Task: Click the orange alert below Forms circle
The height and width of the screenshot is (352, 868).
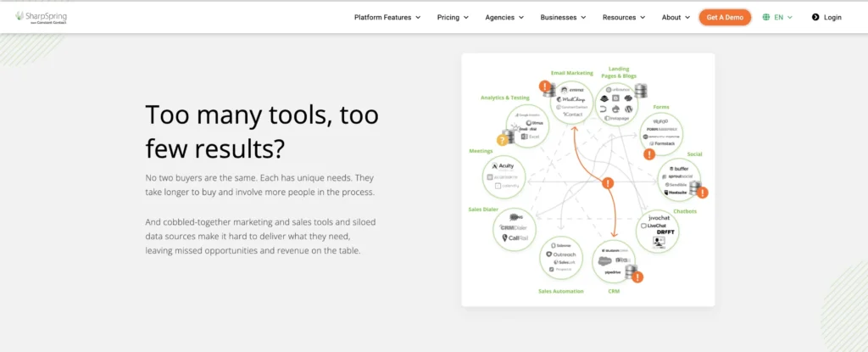Action: click(x=648, y=153)
